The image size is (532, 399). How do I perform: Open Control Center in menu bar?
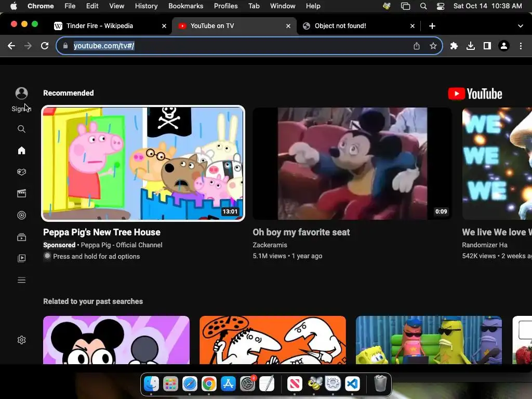tap(441, 6)
